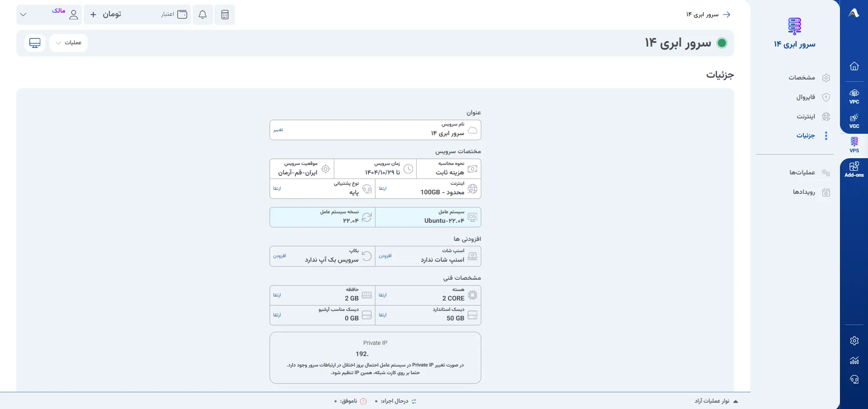The image size is (868, 409).
Task: Click the user profile مالک icon
Action: point(74,15)
